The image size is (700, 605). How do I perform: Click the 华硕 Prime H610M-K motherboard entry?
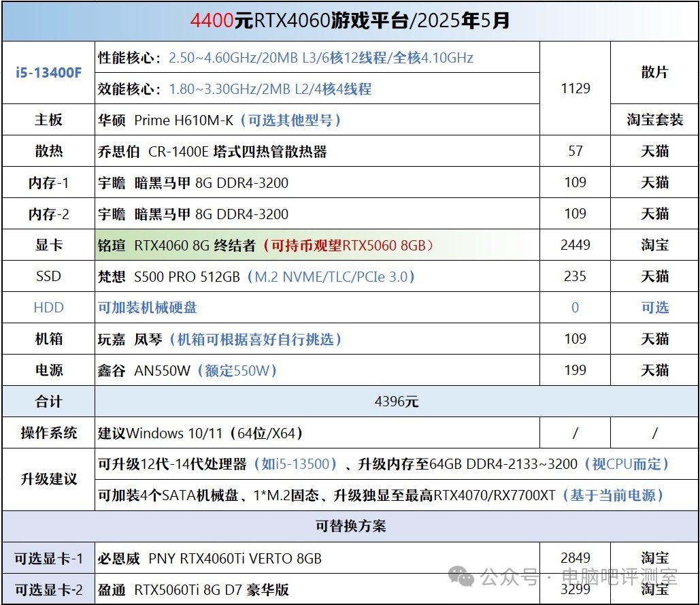[x=219, y=120]
